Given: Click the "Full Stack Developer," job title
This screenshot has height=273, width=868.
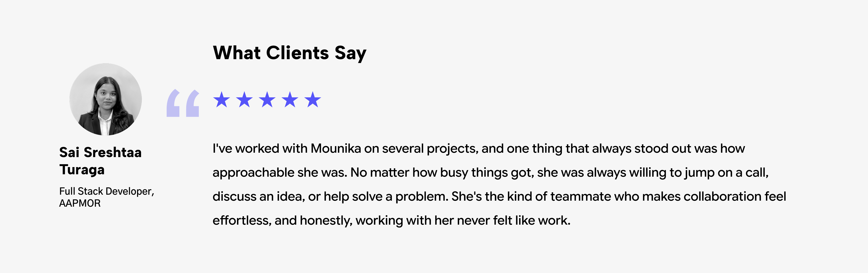Looking at the screenshot, I should point(107,191).
